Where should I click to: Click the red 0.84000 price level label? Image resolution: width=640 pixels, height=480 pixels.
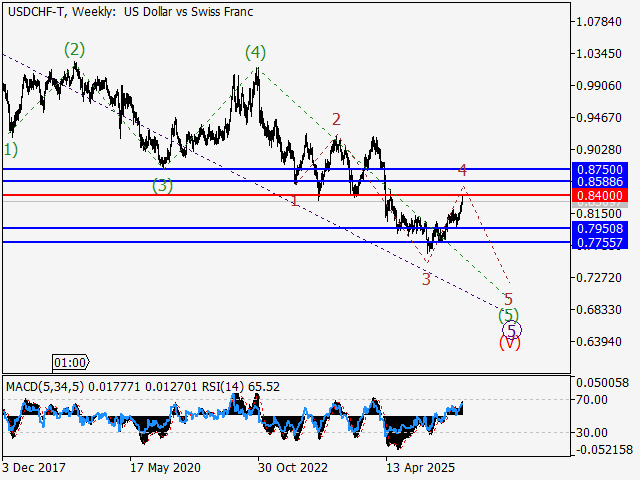(600, 196)
